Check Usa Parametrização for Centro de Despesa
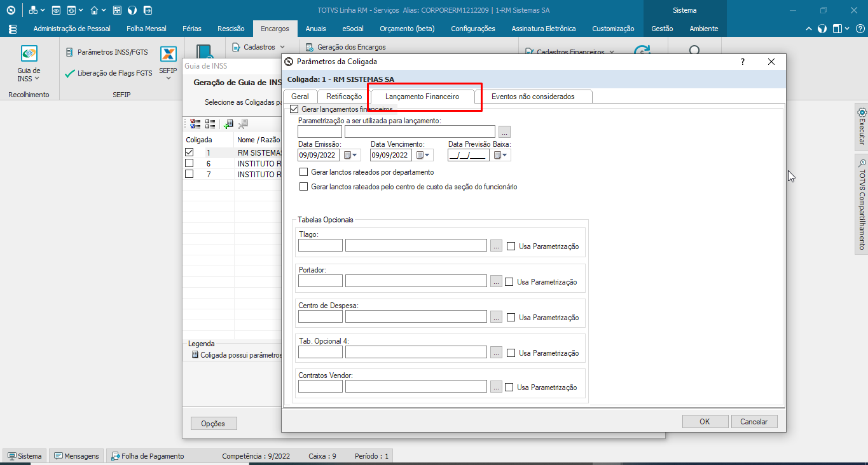 point(511,318)
